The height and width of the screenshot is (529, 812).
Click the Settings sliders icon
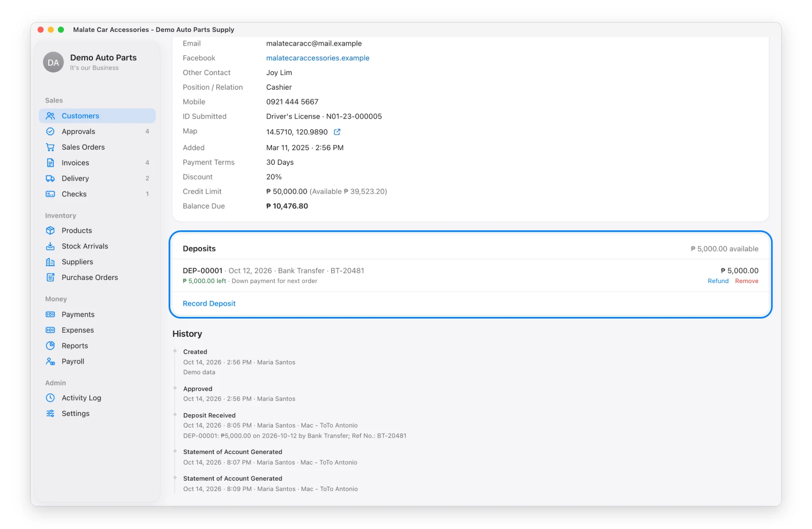[x=50, y=414]
